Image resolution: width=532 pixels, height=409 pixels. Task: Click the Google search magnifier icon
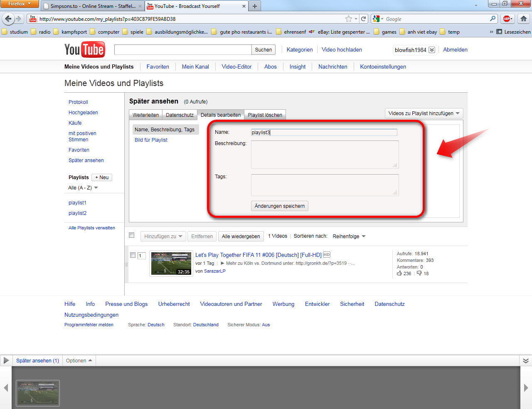[x=492, y=19]
